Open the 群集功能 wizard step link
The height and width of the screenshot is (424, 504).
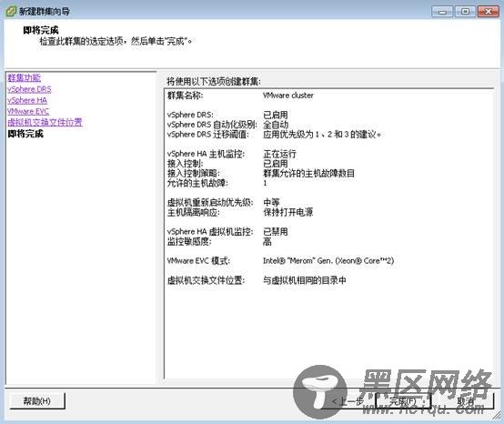tap(24, 77)
